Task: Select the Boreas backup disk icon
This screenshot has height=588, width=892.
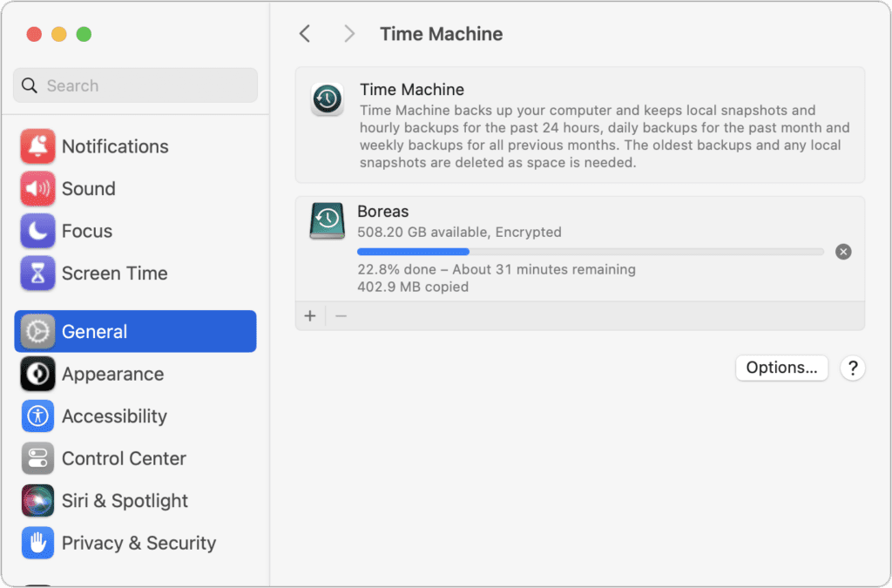Action: [326, 220]
